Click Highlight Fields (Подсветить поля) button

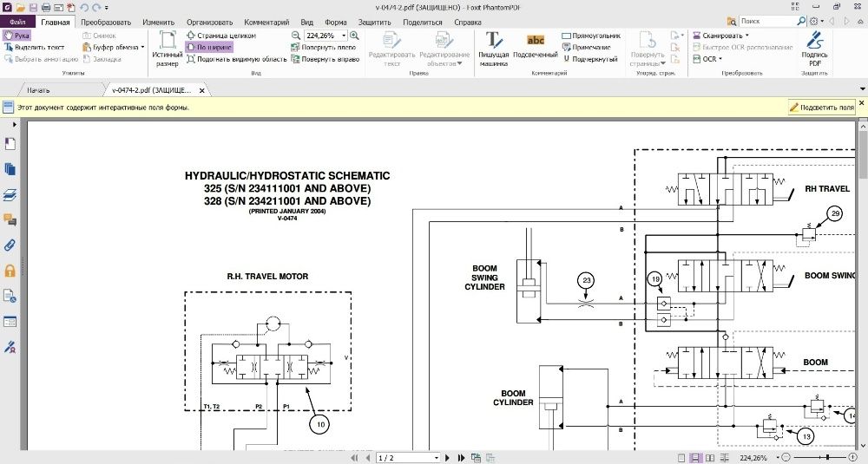click(822, 108)
